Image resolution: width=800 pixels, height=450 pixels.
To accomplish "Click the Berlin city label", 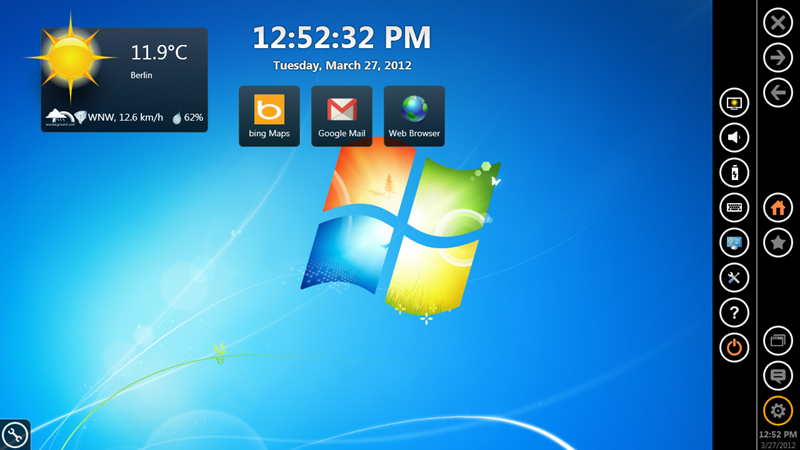I will tap(141, 75).
